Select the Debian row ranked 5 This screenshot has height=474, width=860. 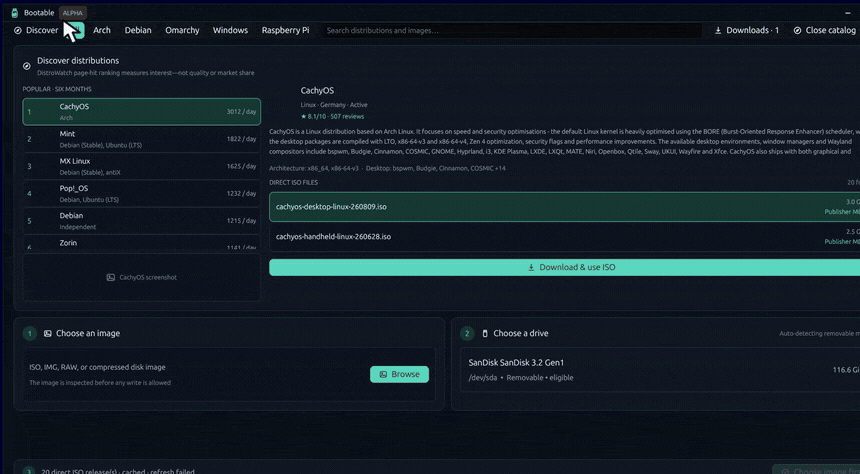point(142,221)
